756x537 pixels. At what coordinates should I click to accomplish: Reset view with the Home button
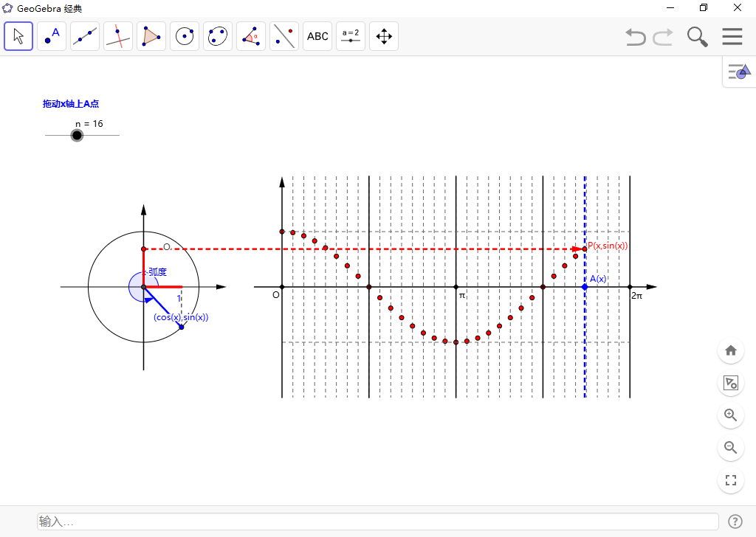click(731, 350)
